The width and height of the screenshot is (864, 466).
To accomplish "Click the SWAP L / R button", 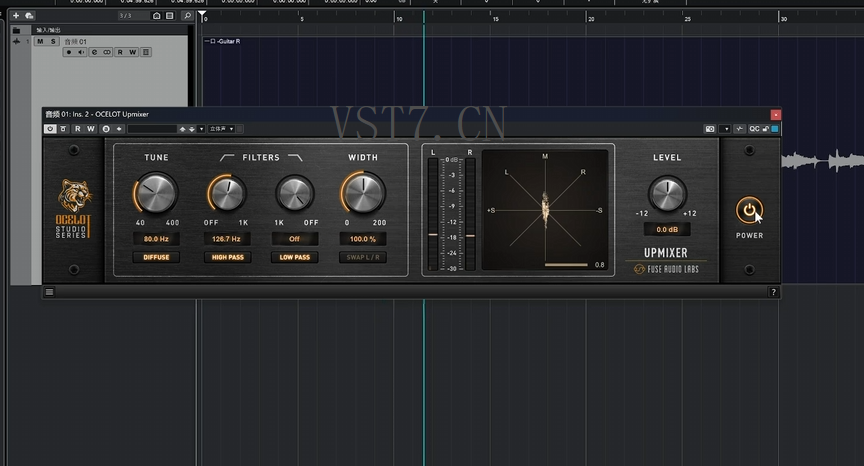I will click(363, 257).
